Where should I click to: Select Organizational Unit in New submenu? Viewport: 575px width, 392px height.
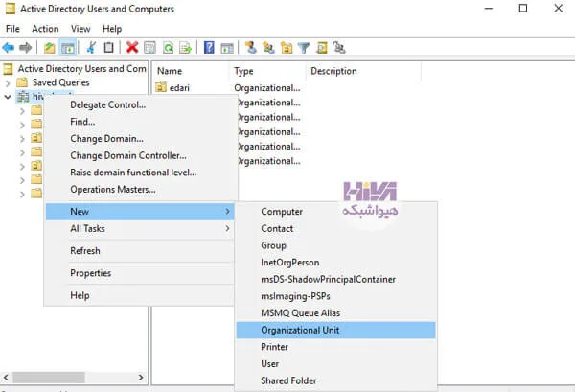[x=336, y=330]
